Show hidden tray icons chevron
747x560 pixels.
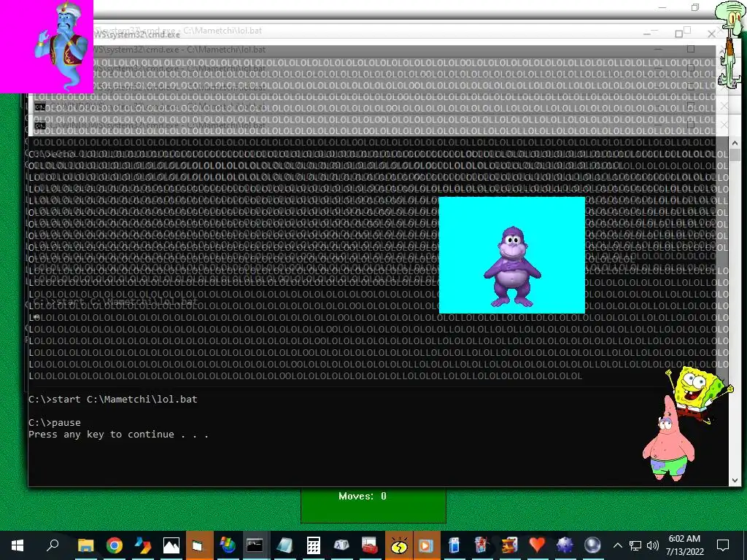pyautogui.click(x=617, y=545)
